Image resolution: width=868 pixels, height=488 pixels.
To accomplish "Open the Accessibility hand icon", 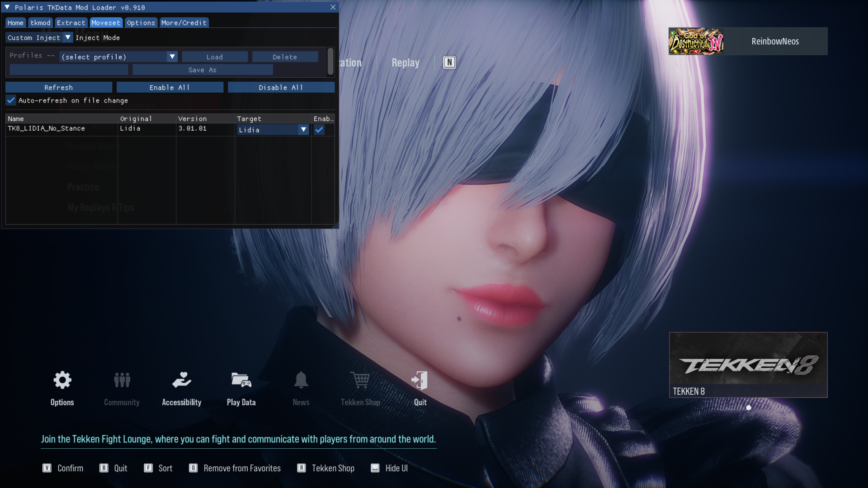I will pyautogui.click(x=182, y=380).
